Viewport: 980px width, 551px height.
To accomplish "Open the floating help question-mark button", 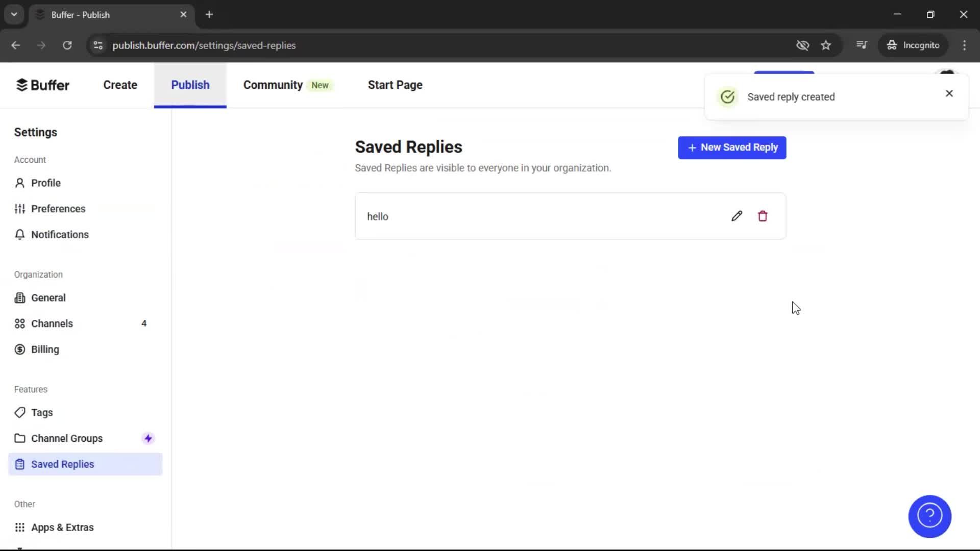I will click(x=929, y=516).
